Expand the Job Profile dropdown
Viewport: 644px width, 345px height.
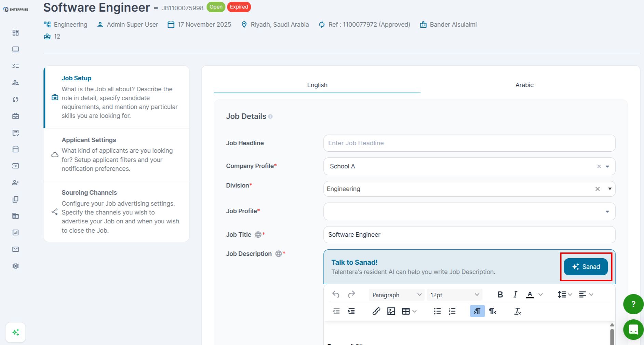point(607,211)
